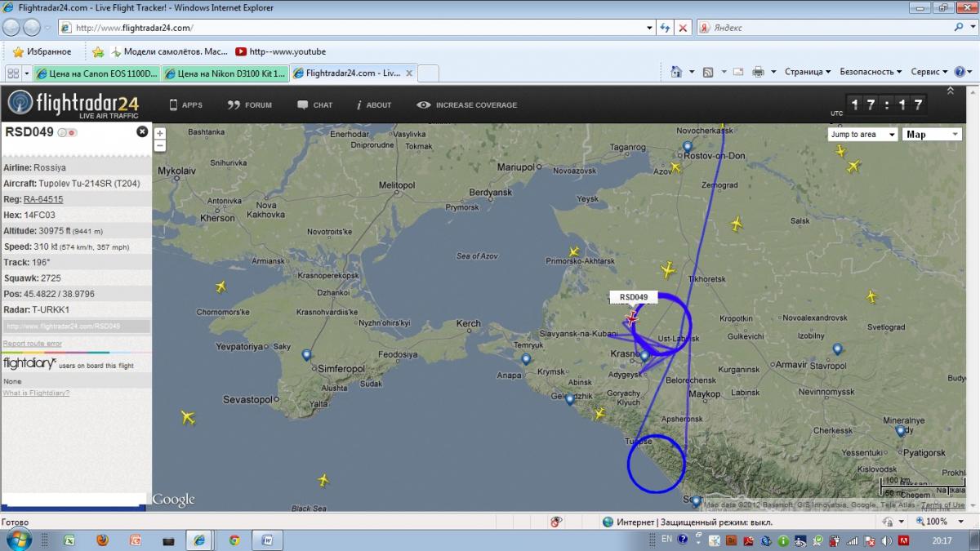This screenshot has height=551, width=980.
Task: Open the Сервис menu dropdown
Action: pos(929,72)
